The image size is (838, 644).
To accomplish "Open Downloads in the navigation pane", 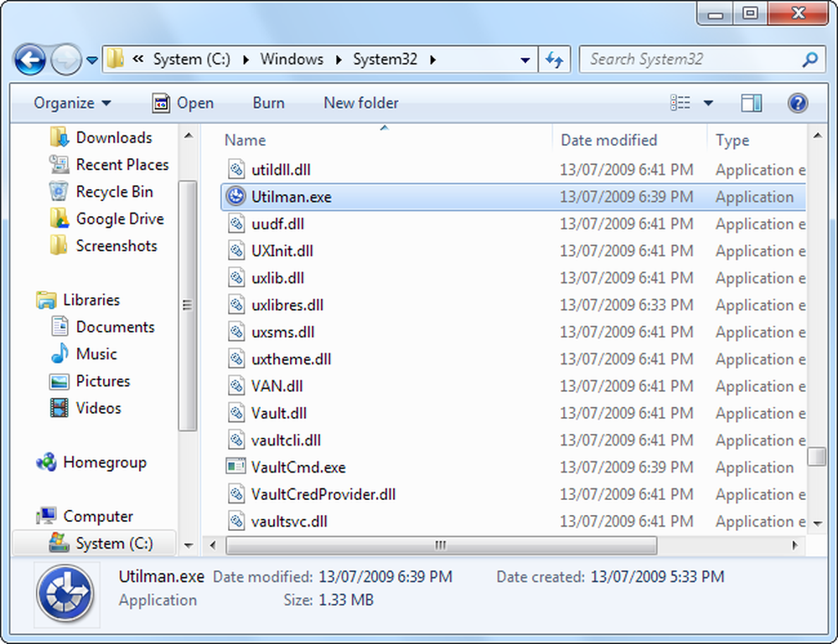I will pos(101,137).
